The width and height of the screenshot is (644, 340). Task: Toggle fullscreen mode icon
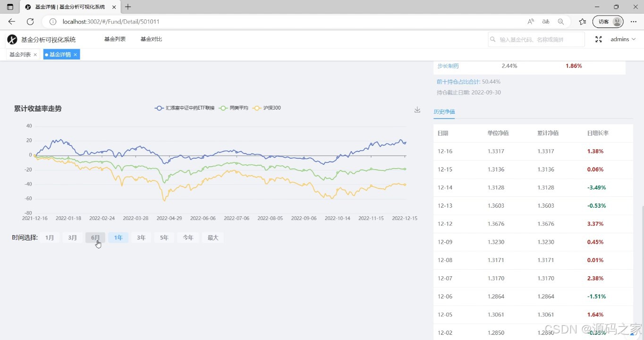point(598,39)
